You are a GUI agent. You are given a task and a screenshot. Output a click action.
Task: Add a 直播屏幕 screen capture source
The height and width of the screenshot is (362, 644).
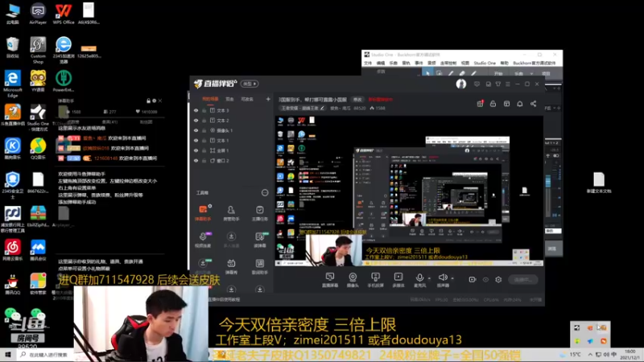[x=330, y=280]
